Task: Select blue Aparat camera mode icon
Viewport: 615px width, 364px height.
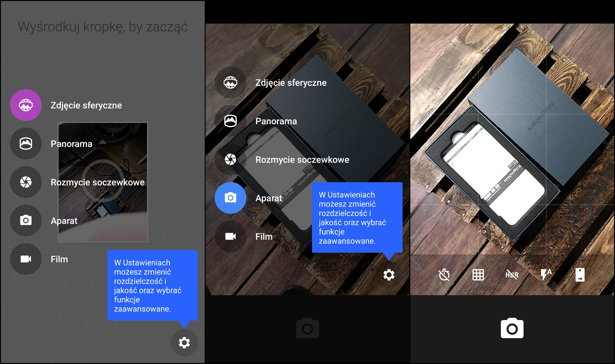Action: point(230,198)
